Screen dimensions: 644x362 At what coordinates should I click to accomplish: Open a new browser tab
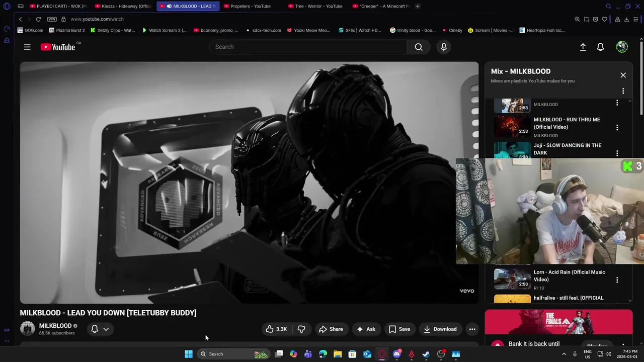(x=418, y=6)
